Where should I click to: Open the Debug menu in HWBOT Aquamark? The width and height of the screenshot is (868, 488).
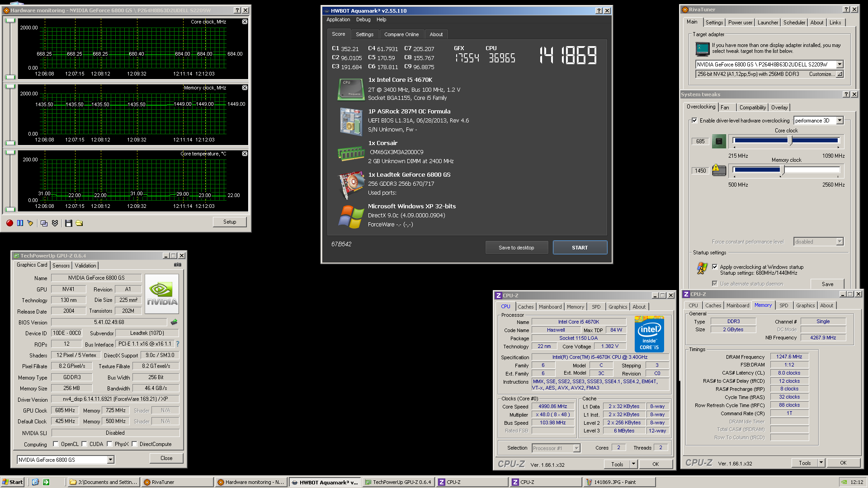(x=363, y=19)
